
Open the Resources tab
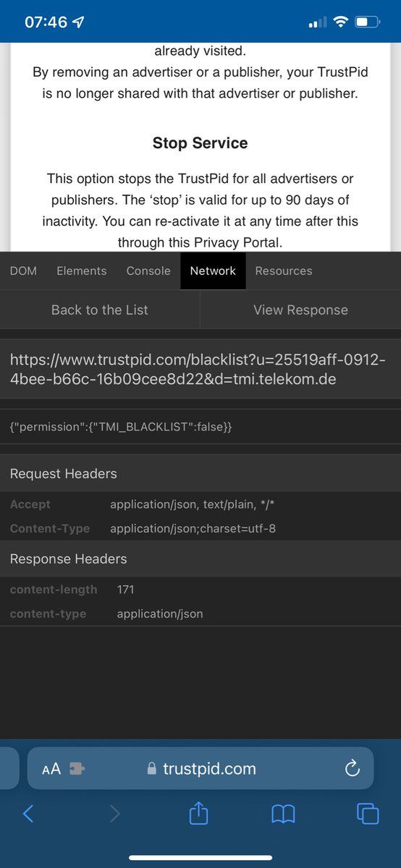pos(284,271)
